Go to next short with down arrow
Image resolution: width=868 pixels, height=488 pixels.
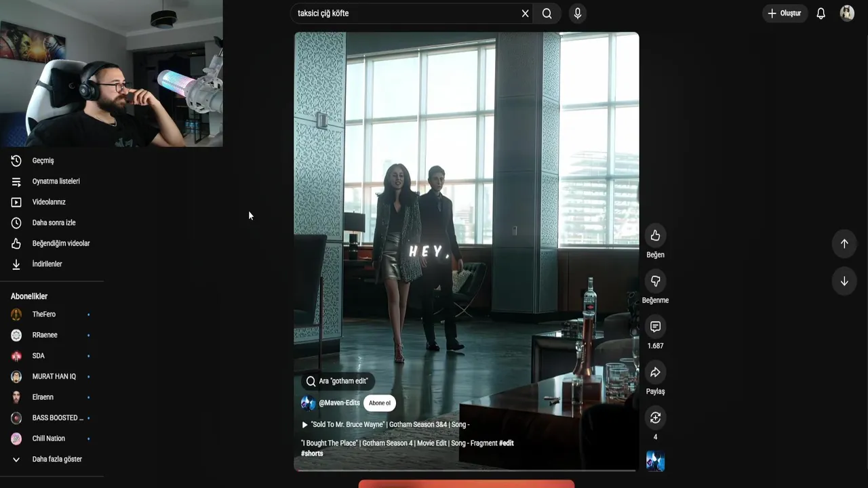pyautogui.click(x=844, y=281)
